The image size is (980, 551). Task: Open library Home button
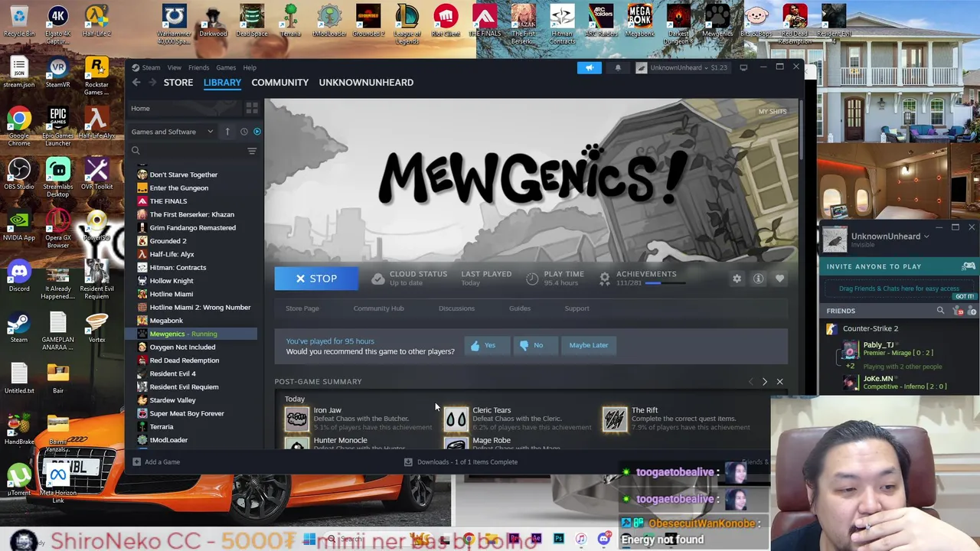click(x=140, y=108)
